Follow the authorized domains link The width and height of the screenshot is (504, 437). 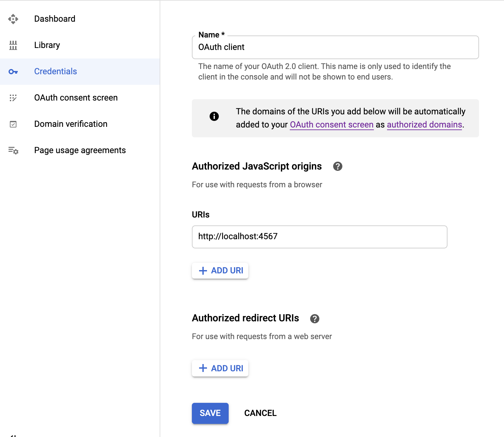[424, 125]
